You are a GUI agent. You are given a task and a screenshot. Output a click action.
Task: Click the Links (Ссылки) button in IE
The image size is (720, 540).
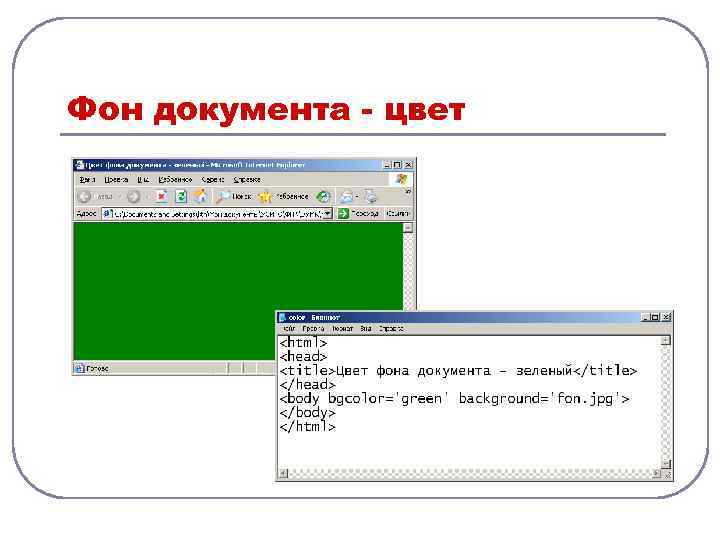(398, 214)
